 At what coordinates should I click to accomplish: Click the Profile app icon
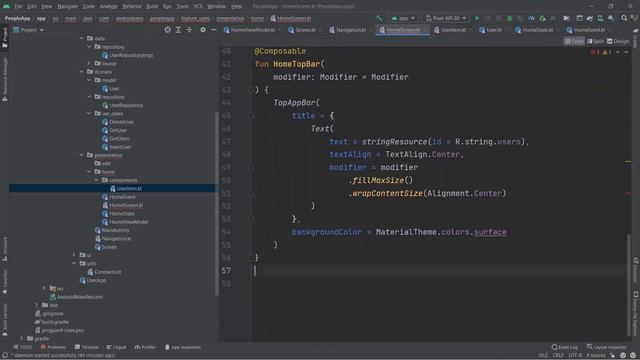pyautogui.click(x=531, y=18)
